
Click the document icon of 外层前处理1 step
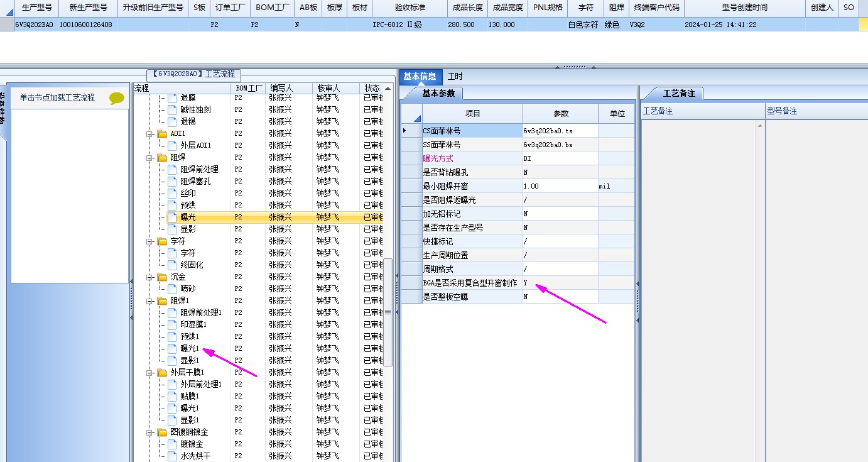click(173, 384)
